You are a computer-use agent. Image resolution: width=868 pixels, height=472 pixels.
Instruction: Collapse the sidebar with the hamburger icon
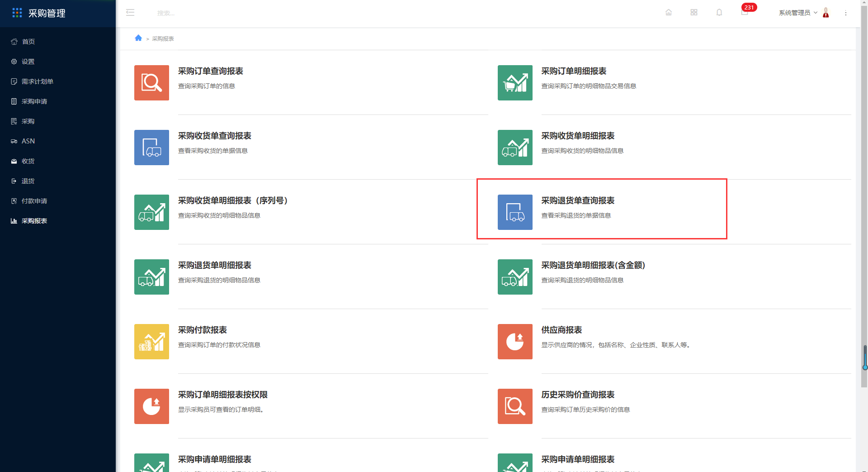(130, 13)
